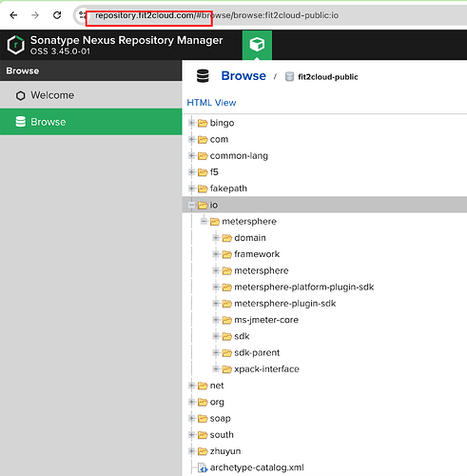Click the org folder icon
The height and width of the screenshot is (476, 467).
[x=203, y=402]
